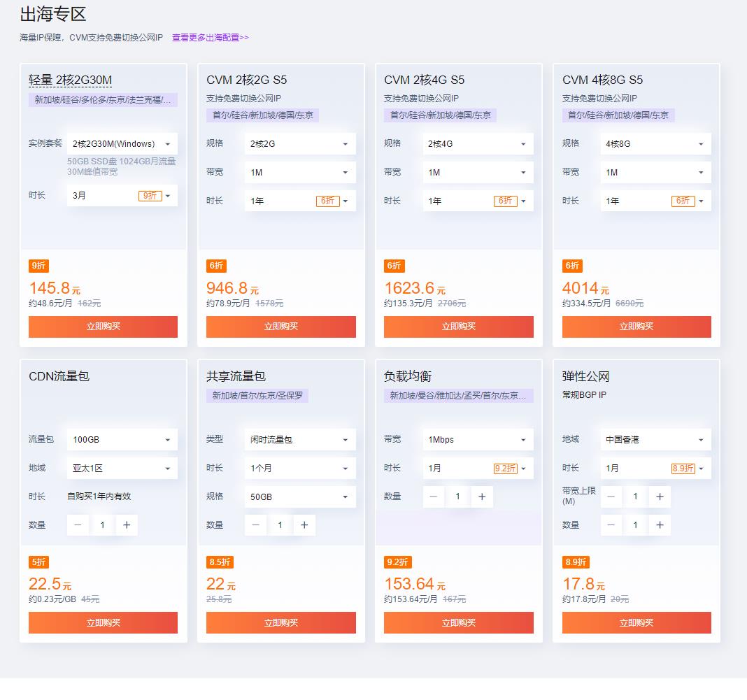Open 时长 1月 dropdown in 弹性公网 card

click(655, 468)
